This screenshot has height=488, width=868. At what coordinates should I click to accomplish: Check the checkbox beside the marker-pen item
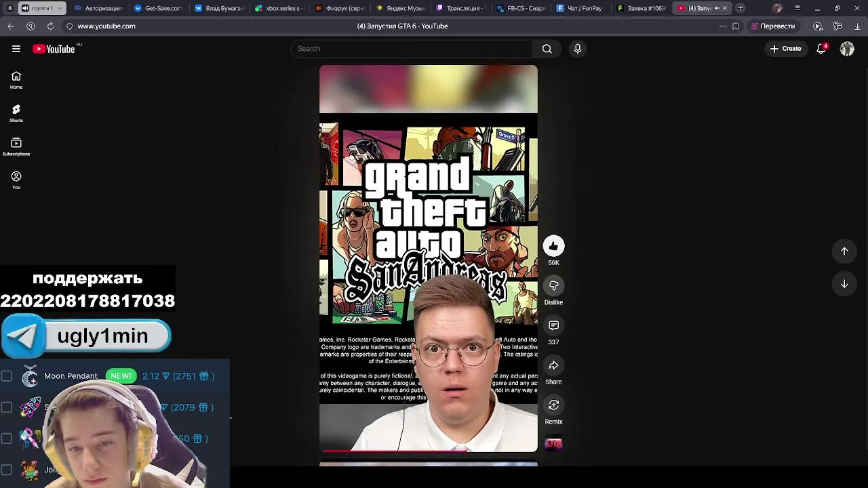point(7,439)
